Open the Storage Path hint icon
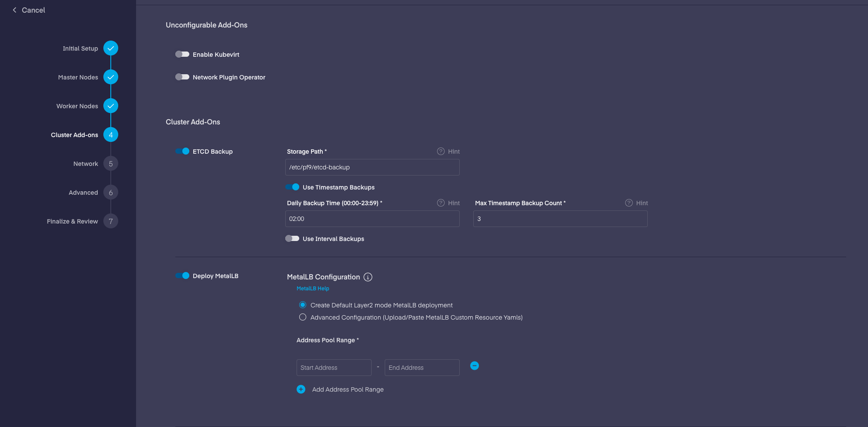This screenshot has width=868, height=427. (x=441, y=152)
